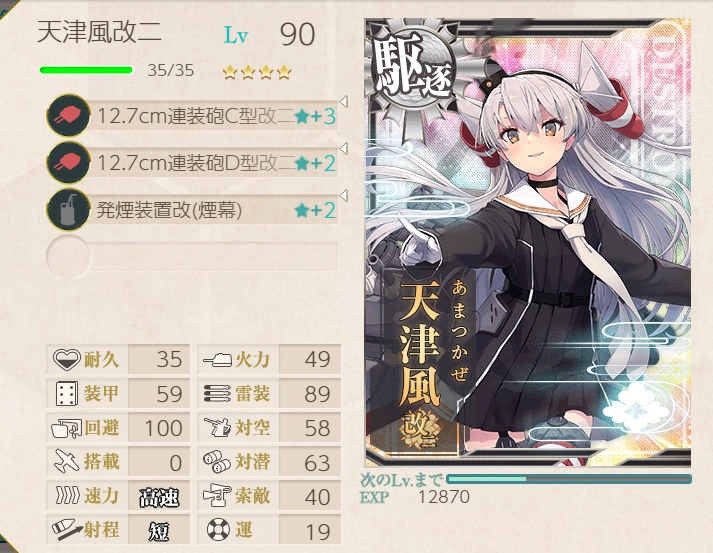Image resolution: width=713 pixels, height=553 pixels.
Task: Click the 12.7cm連装砲C型改二 gun icon
Action: (x=68, y=116)
